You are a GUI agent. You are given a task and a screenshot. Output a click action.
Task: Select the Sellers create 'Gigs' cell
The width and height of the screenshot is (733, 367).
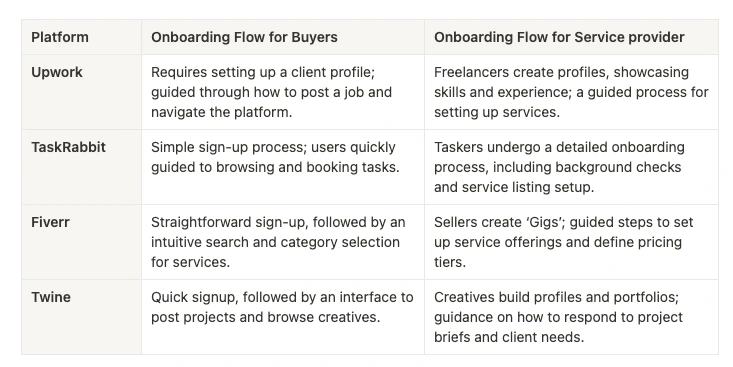click(x=571, y=242)
